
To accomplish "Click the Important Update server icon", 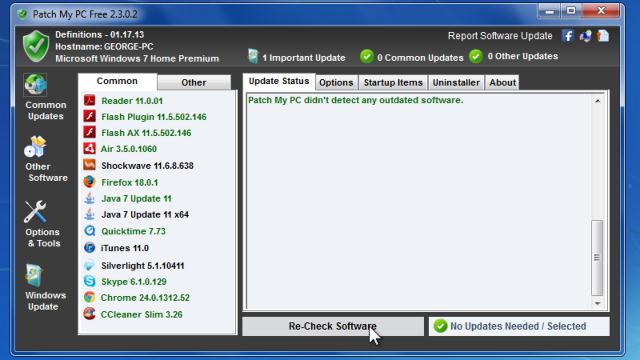I will click(x=253, y=56).
